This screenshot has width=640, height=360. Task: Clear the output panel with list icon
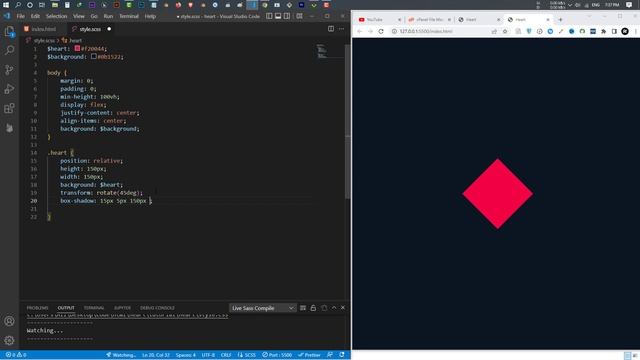point(303,308)
